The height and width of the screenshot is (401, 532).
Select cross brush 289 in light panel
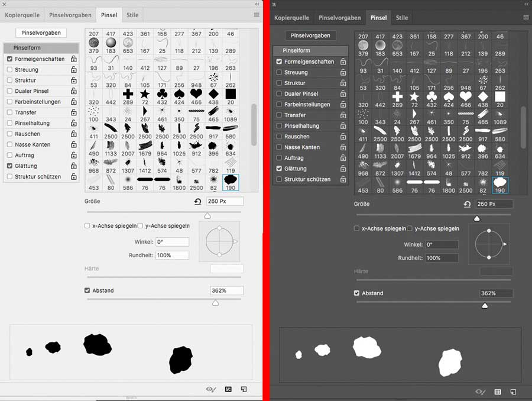click(128, 97)
